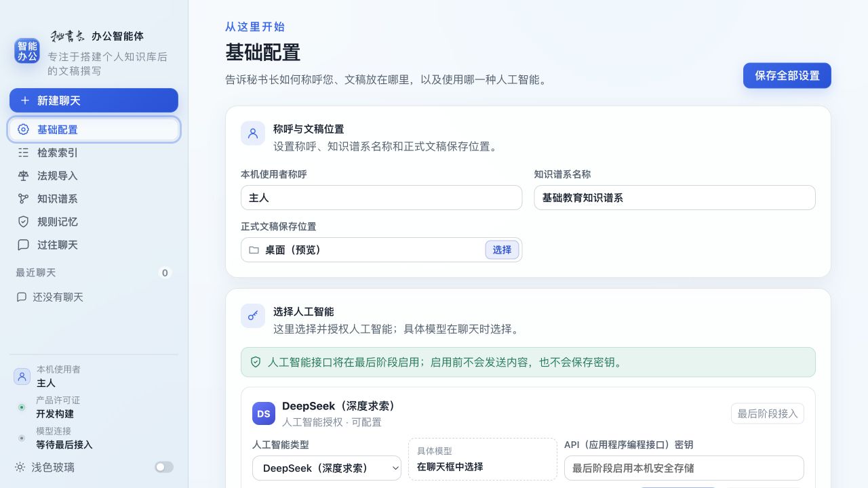
Task: Click the 保存全部设置 button
Action: [787, 76]
